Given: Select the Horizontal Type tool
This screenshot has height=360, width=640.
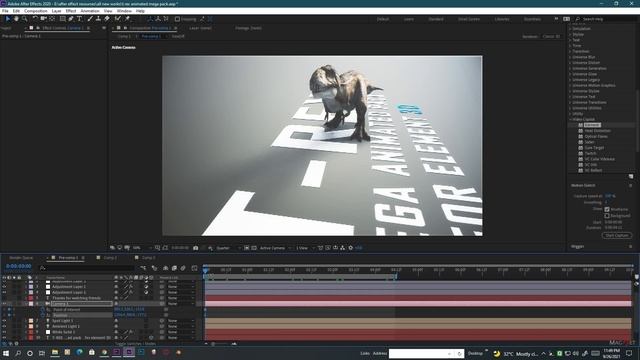Looking at the screenshot, I should (x=79, y=19).
